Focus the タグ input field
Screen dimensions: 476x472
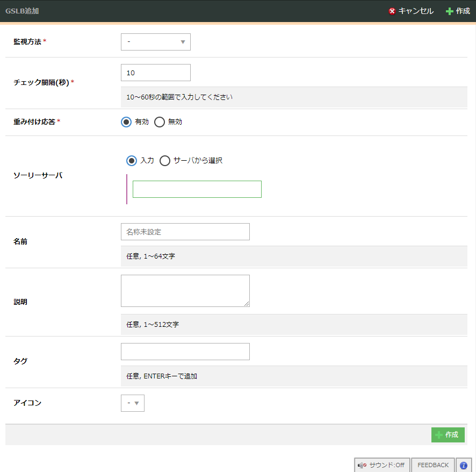[x=185, y=352]
